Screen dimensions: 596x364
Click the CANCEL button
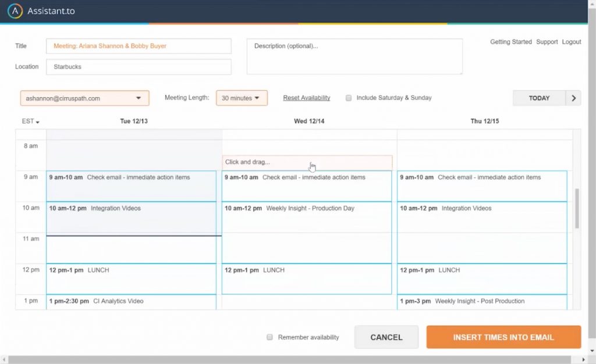[x=386, y=337]
